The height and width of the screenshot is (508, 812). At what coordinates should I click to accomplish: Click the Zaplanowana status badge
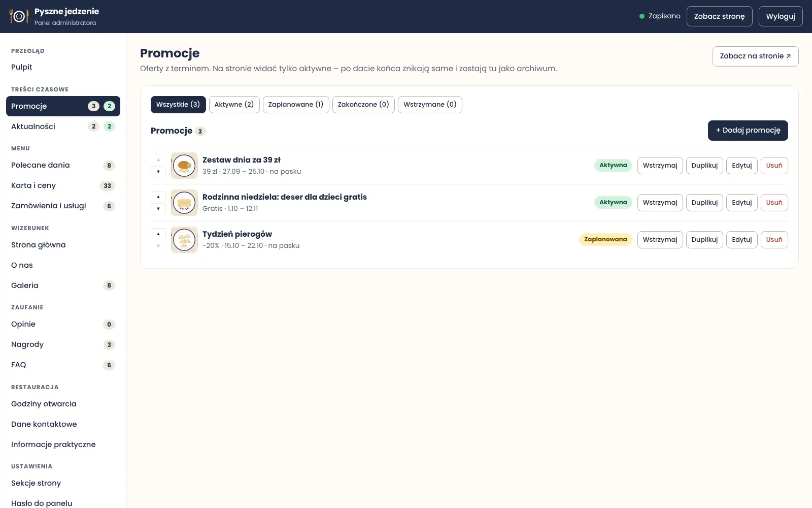(x=605, y=240)
